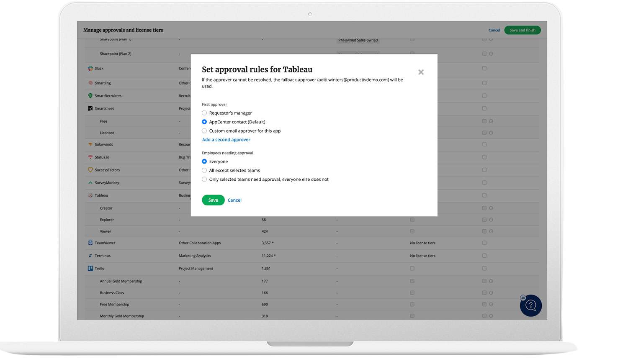This screenshot has width=628, height=364.
Task: Click the Slack app icon
Action: [90, 68]
